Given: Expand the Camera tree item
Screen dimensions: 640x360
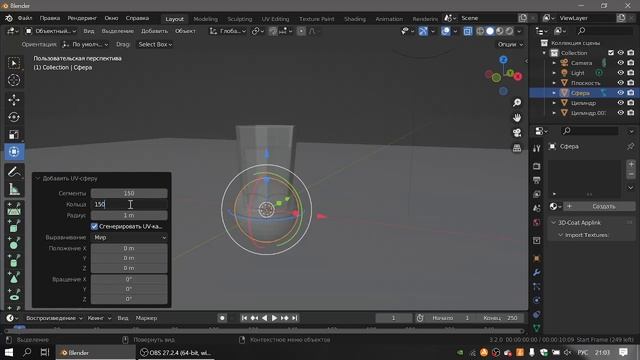Looking at the screenshot, I should 554,63.
